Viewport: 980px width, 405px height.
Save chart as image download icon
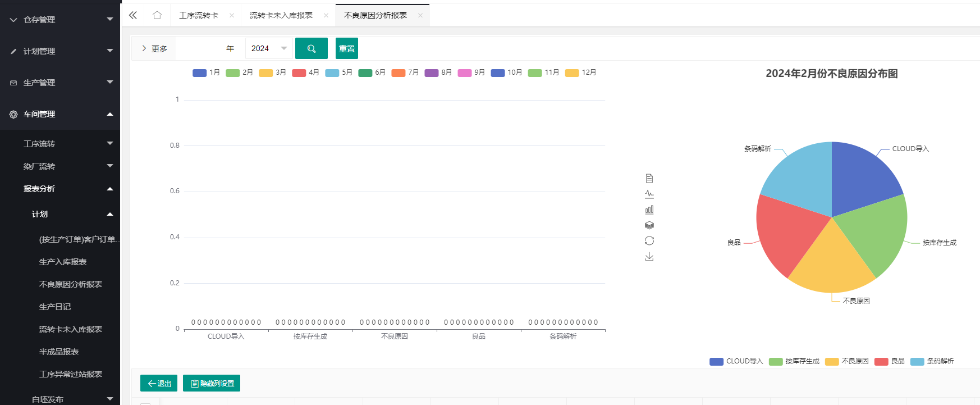(x=649, y=257)
